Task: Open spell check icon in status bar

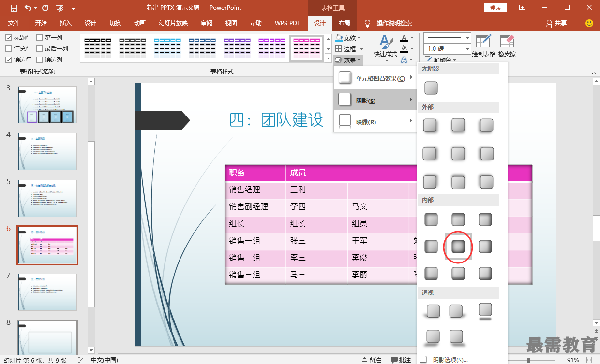Action: (79, 360)
